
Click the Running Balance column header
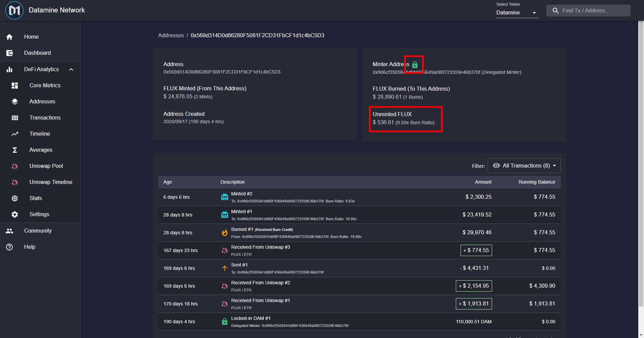coord(537,182)
